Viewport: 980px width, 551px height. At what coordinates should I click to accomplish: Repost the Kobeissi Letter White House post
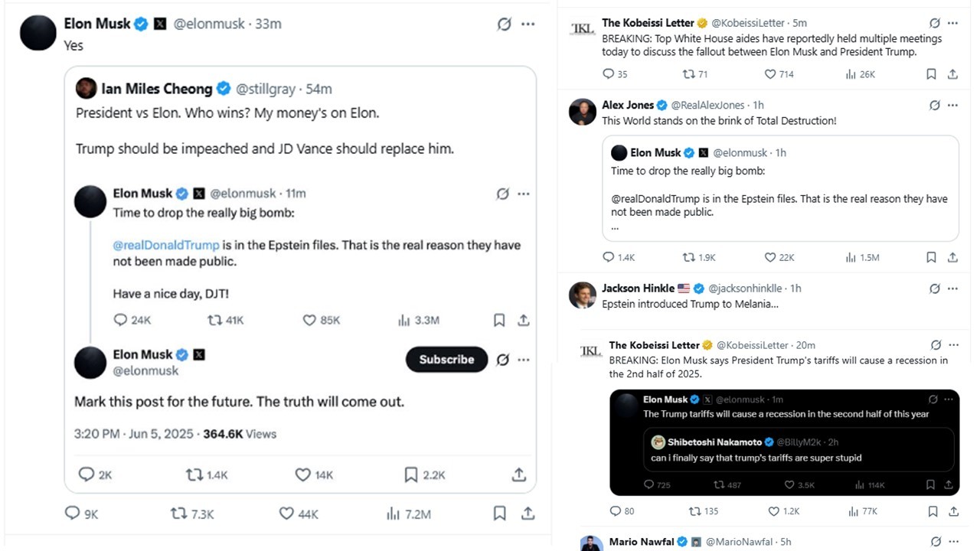(688, 74)
